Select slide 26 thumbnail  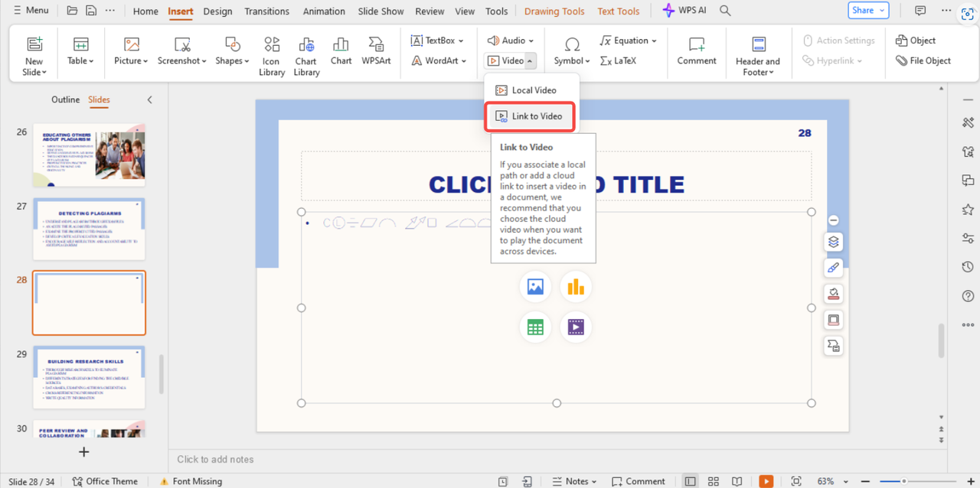(89, 155)
